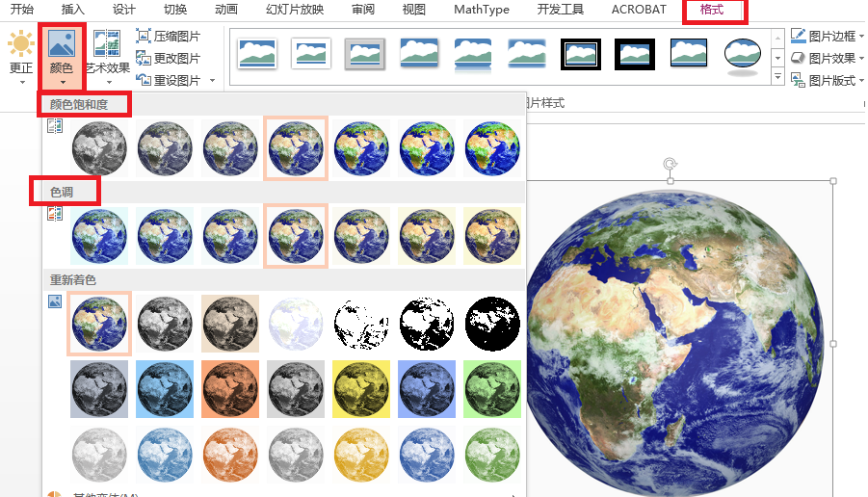Click the rotate handle above the earth image
Image resolution: width=868 pixels, height=497 pixels.
[x=671, y=164]
